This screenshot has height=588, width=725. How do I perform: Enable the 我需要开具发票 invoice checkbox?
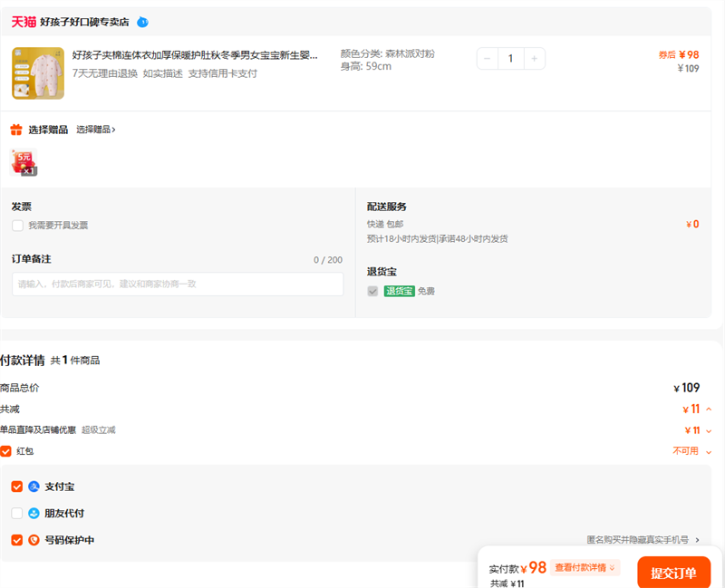tap(17, 226)
